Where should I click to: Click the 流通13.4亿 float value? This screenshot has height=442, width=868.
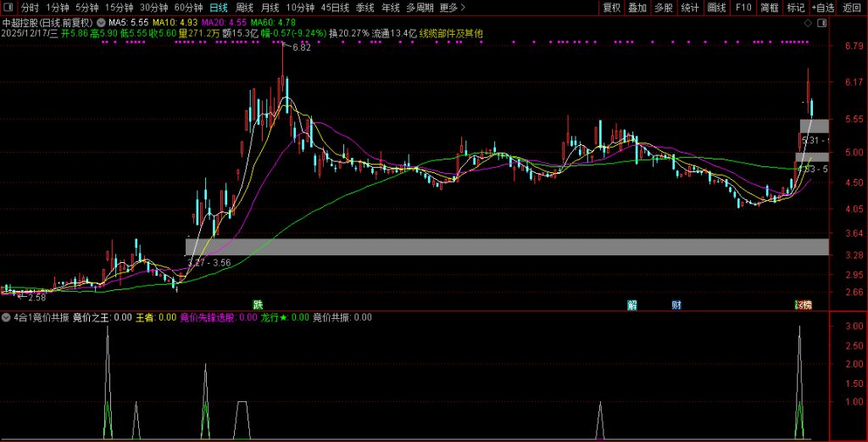click(394, 33)
